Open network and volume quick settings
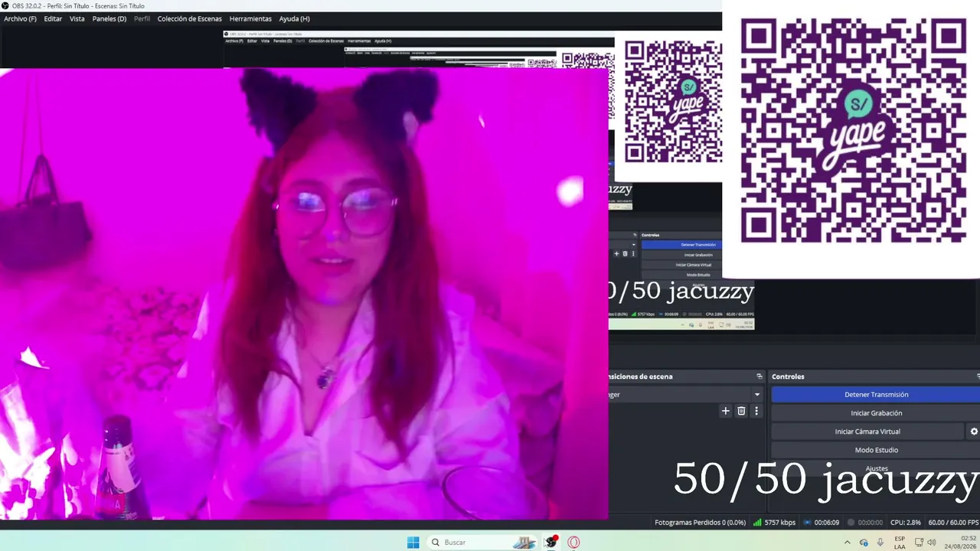Image resolution: width=980 pixels, height=551 pixels. (x=925, y=543)
